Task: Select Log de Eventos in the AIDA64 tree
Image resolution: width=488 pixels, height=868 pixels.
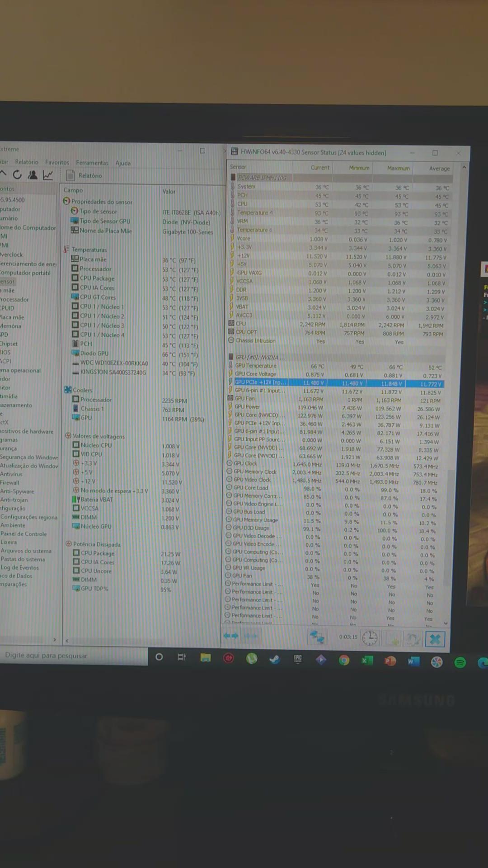Action: click(x=19, y=568)
